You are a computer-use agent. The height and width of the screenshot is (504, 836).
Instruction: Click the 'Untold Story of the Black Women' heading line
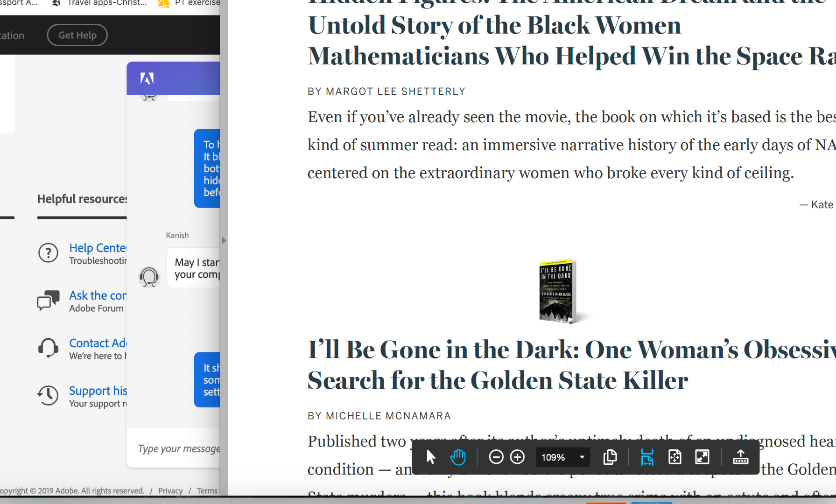coord(494,25)
